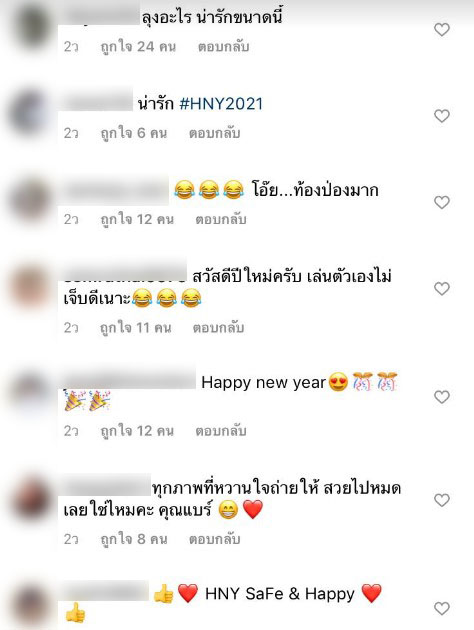The image size is (474, 630).
Task: Reply to the 'โอ๊ย...ท้องป่องมาก' comment
Action: [x=221, y=220]
